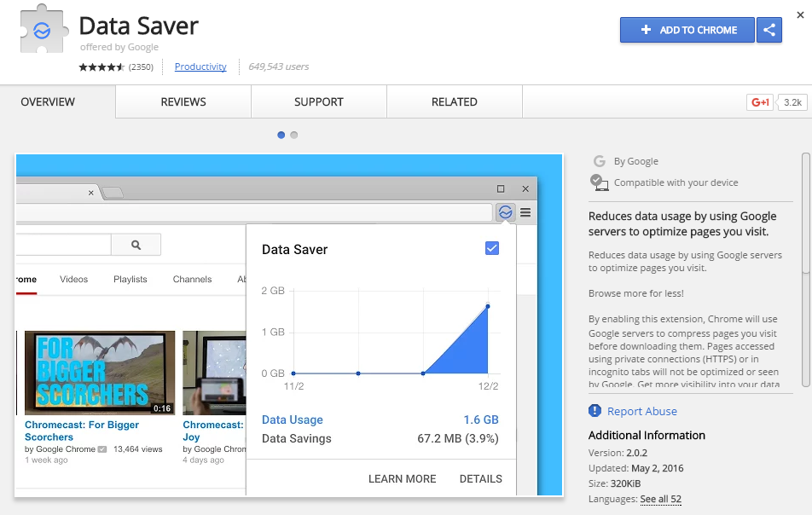Click Details in the Data Saver popup
Screen dimensions: 812x515
click(480, 479)
